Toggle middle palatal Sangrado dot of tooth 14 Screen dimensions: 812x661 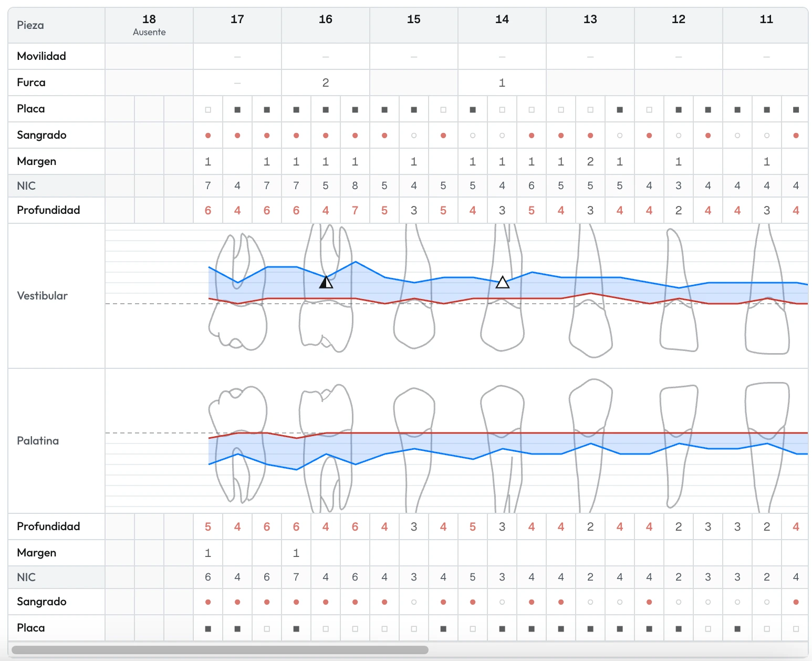pyautogui.click(x=502, y=602)
